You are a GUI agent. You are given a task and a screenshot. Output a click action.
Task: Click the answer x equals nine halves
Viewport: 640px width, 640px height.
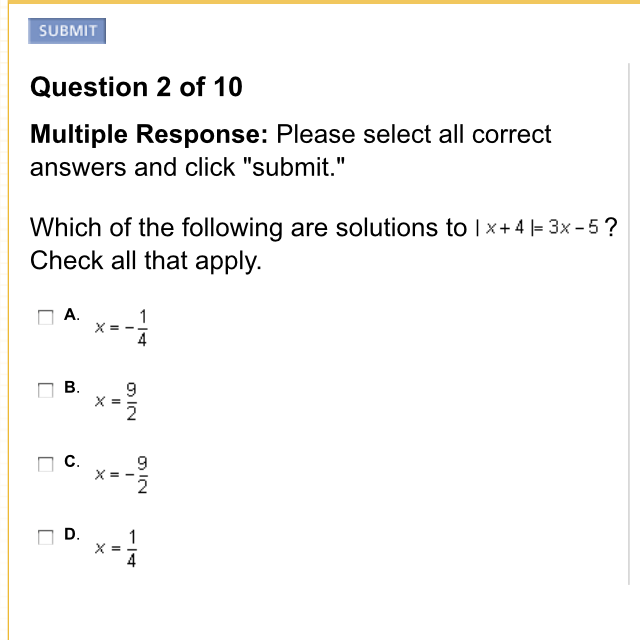pos(116,401)
